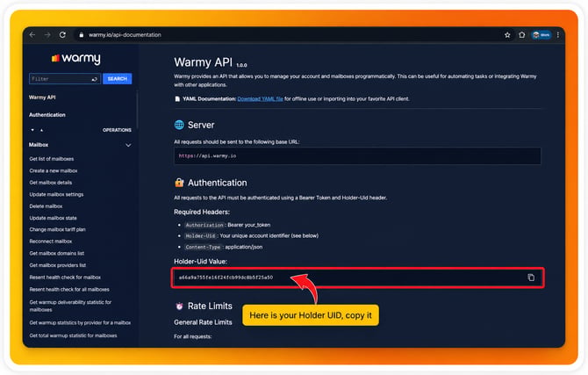Click the OPERATIONS label in the sidebar

pos(117,130)
